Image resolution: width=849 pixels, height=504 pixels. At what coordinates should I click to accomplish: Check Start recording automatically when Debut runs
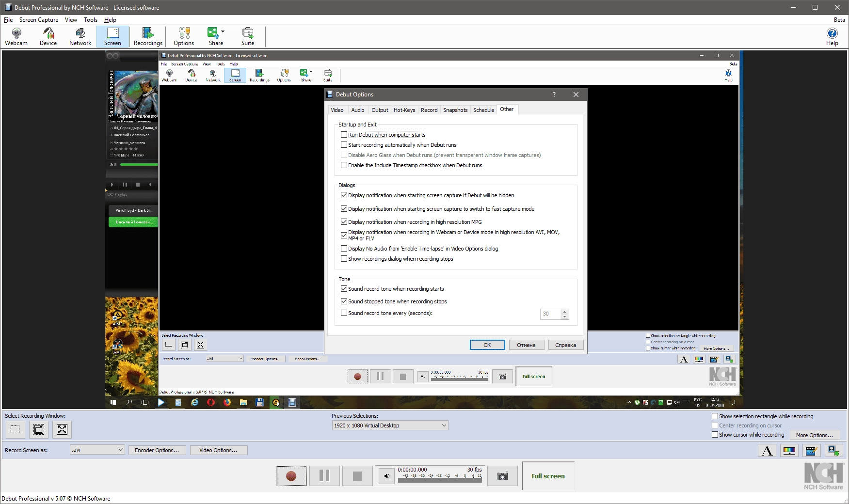[344, 145]
